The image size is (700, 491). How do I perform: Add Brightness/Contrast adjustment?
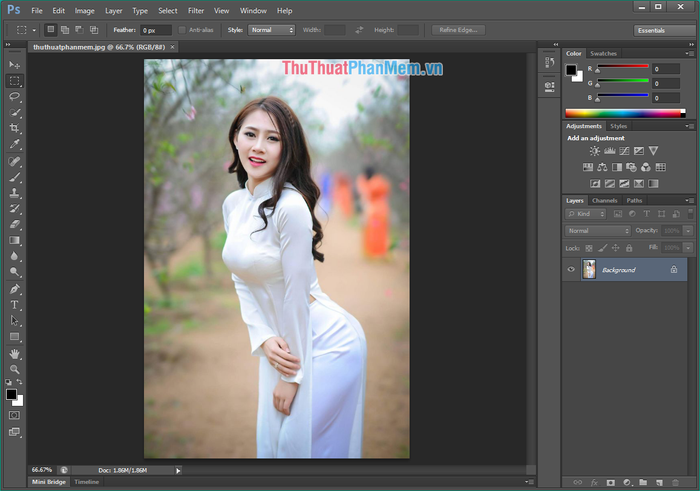[x=594, y=151]
